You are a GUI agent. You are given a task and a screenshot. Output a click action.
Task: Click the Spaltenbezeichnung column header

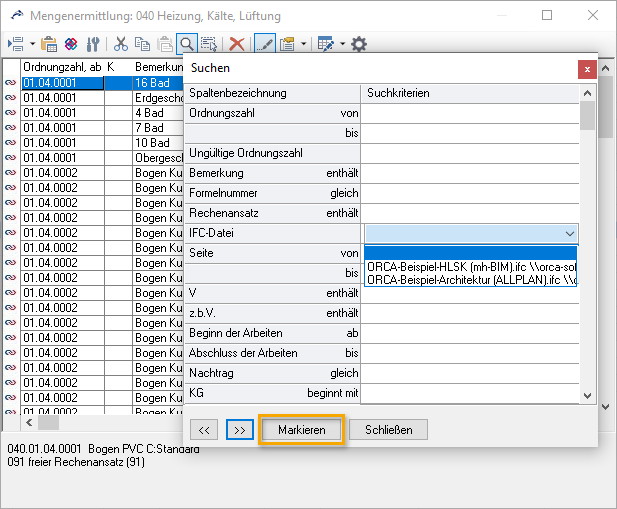(272, 94)
